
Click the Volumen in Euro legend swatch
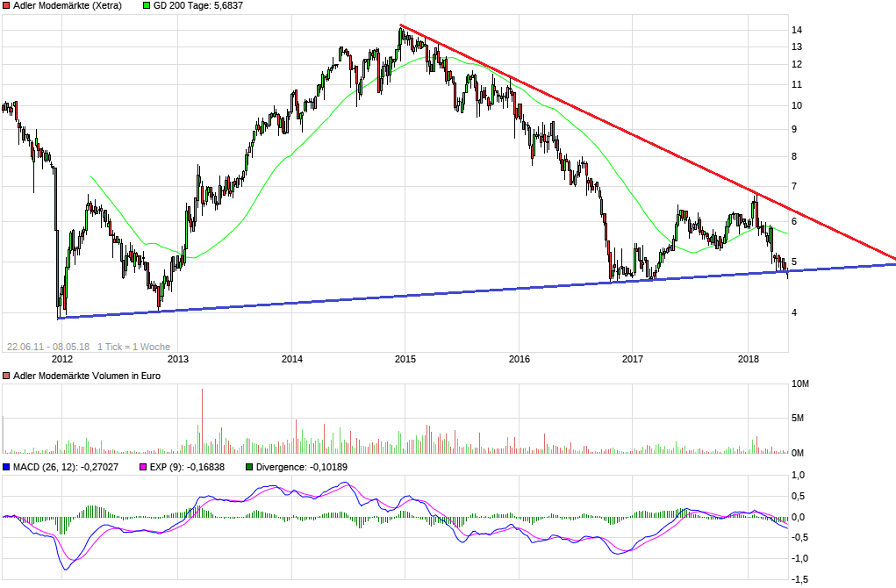(x=7, y=376)
